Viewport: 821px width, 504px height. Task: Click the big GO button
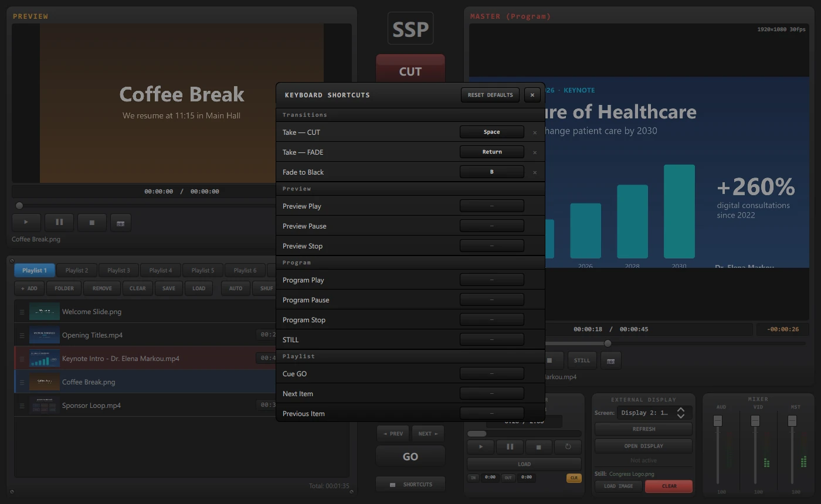(410, 457)
